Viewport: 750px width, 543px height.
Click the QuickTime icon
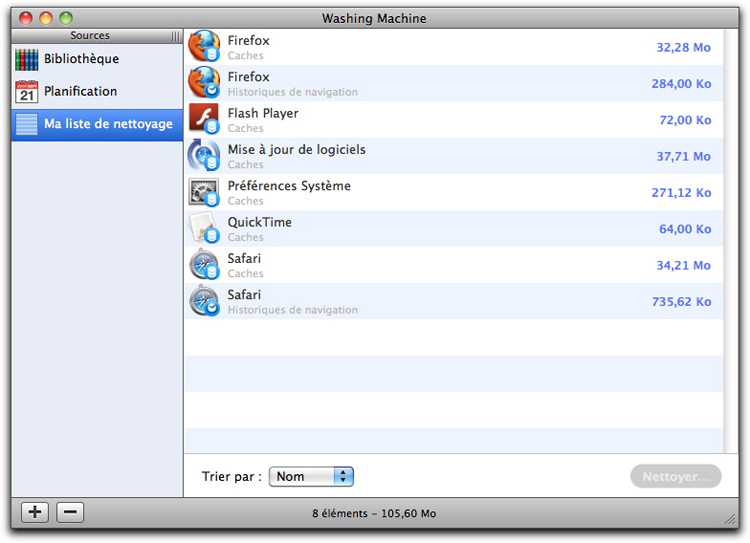click(x=204, y=228)
